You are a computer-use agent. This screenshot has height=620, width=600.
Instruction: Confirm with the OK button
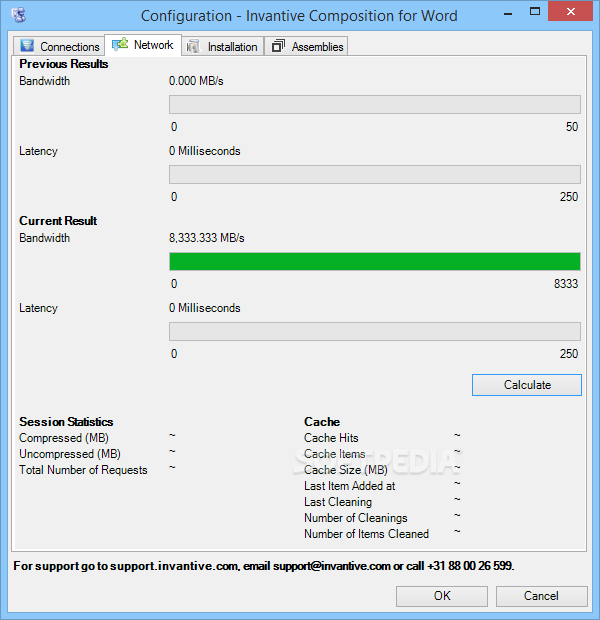pyautogui.click(x=442, y=596)
